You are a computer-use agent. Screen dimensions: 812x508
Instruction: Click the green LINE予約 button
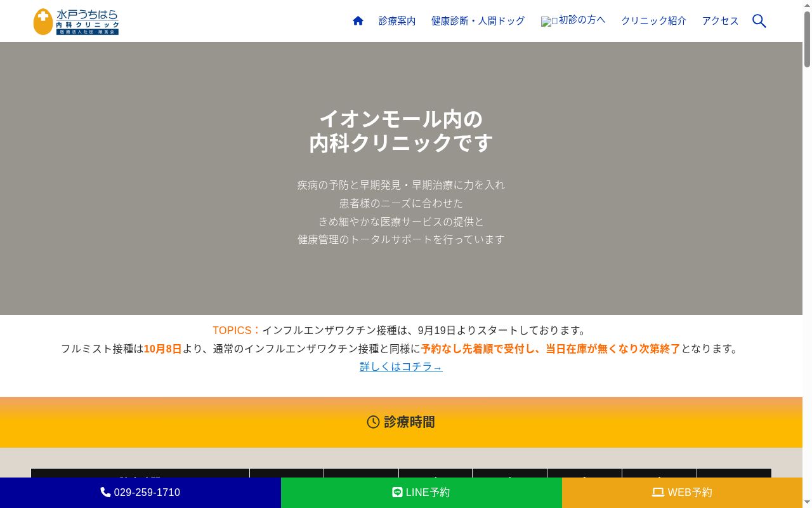(421, 493)
